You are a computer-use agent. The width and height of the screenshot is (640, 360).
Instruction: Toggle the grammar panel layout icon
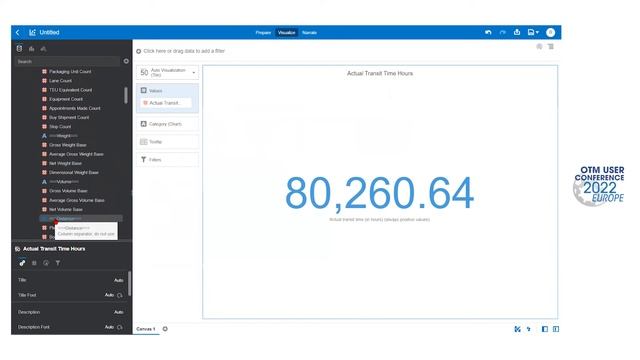pyautogui.click(x=556, y=329)
